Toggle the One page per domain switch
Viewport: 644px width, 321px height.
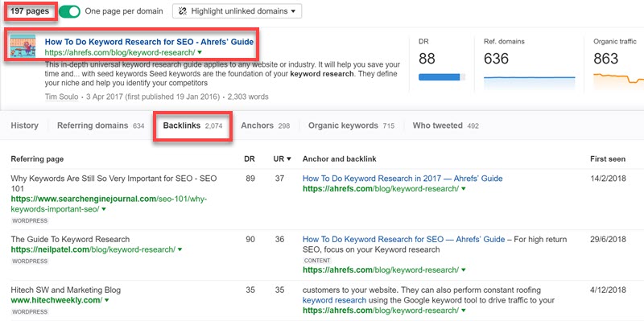[69, 11]
